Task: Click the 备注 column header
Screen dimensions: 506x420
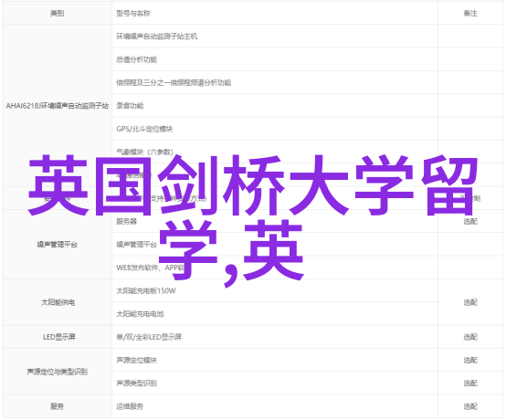Action: 470,13
